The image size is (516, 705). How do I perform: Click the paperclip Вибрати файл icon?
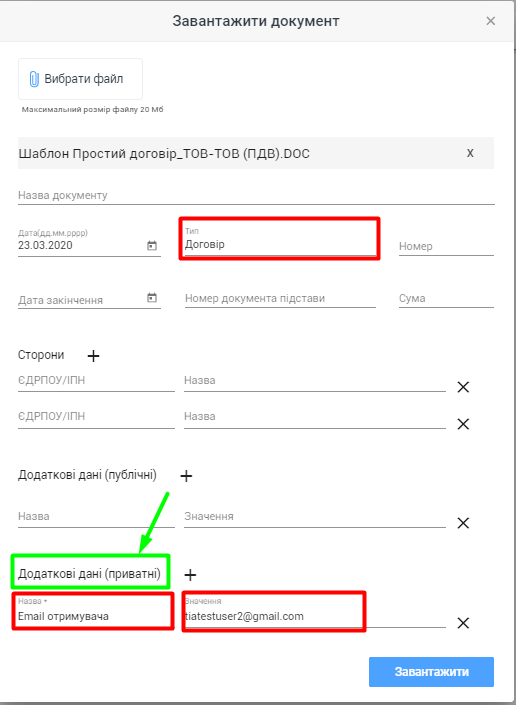34,79
